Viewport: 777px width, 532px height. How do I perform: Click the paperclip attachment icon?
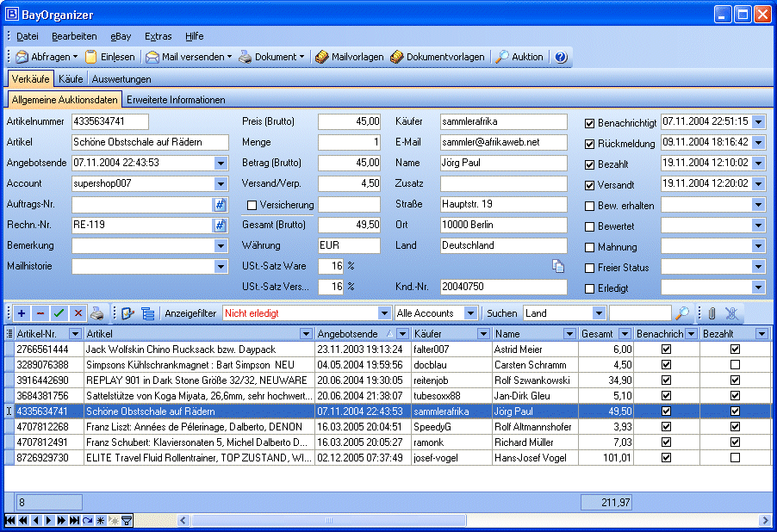tap(712, 313)
